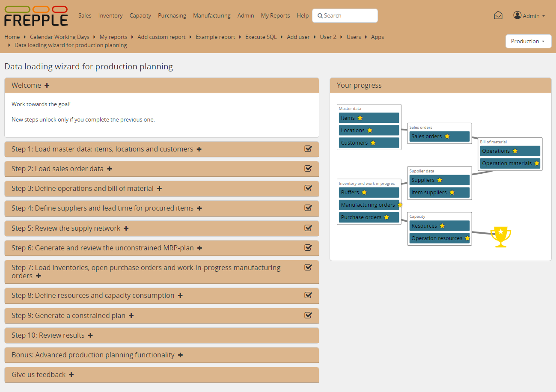Click the star beside Sales orders
Viewport: 556px width, 392px height.
pos(447,137)
